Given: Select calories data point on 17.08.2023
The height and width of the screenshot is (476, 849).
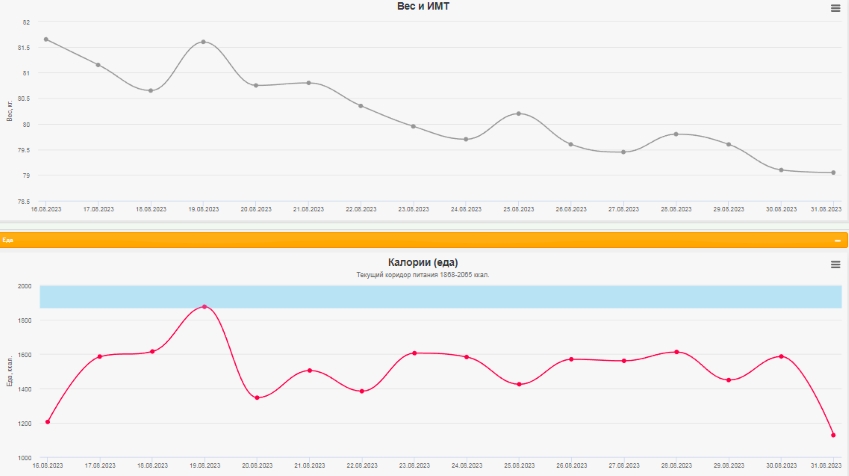Looking at the screenshot, I should click(x=100, y=356).
